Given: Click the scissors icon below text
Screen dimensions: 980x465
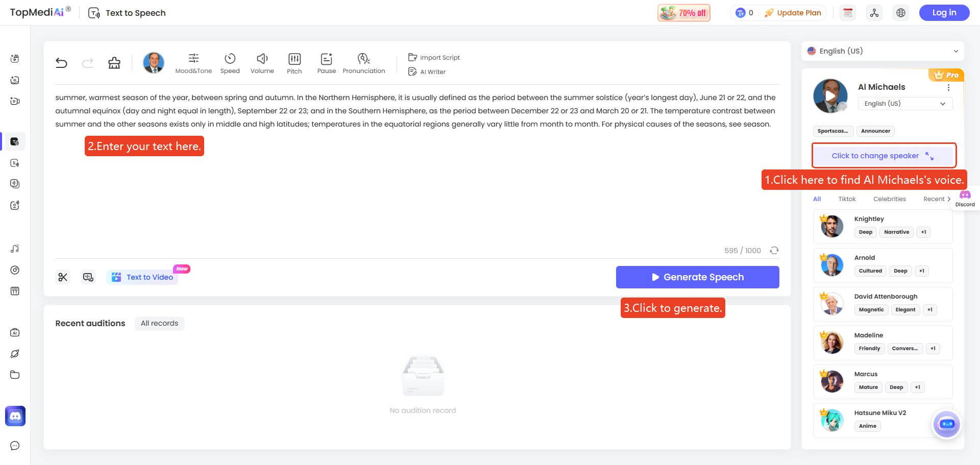Looking at the screenshot, I should pos(63,277).
